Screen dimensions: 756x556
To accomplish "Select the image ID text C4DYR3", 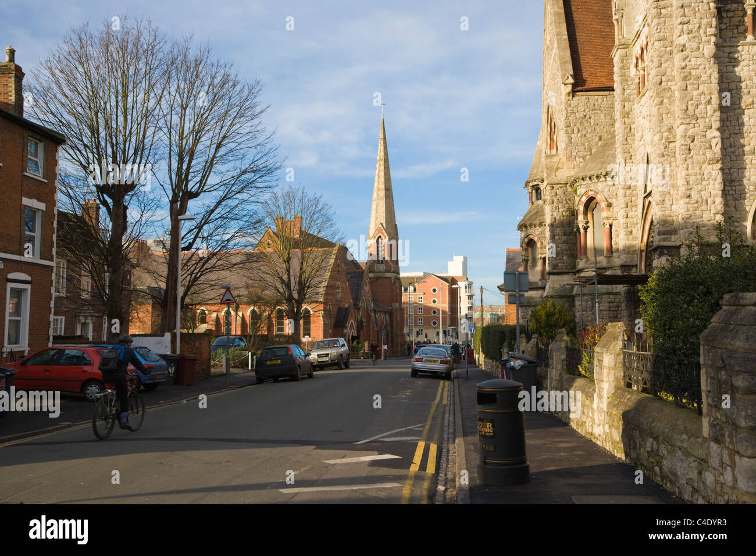I will pos(695,524).
